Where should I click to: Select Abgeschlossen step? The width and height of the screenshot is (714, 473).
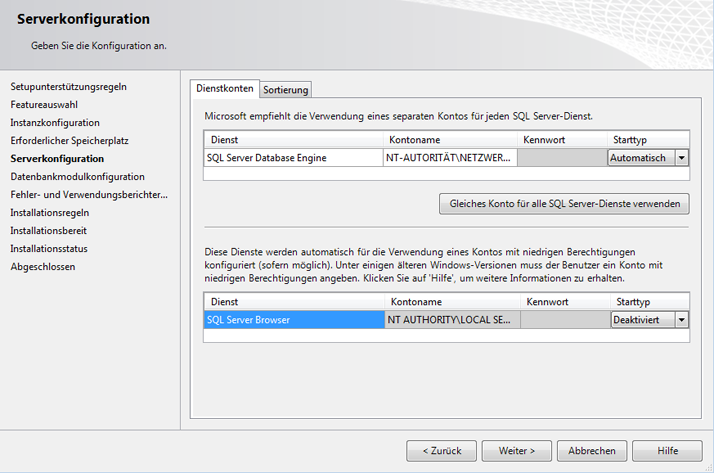click(x=43, y=267)
